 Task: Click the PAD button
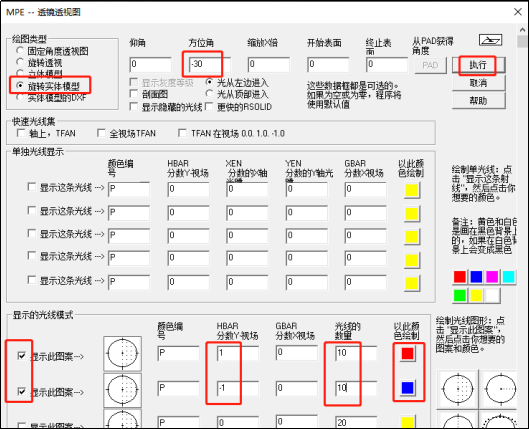430,65
